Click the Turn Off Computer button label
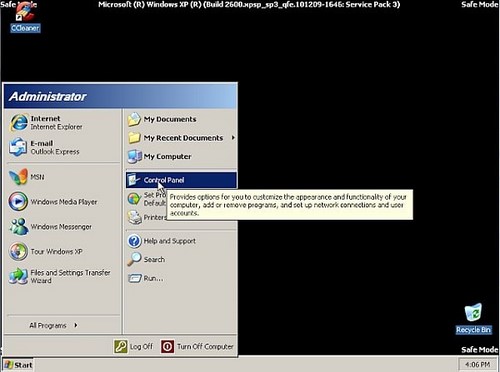500x372 pixels. coord(205,347)
